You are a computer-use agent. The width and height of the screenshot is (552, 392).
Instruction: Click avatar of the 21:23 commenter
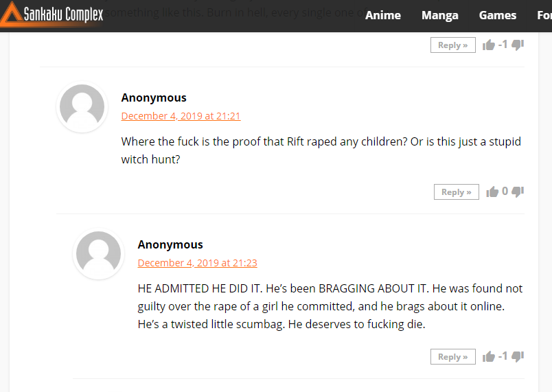click(99, 254)
